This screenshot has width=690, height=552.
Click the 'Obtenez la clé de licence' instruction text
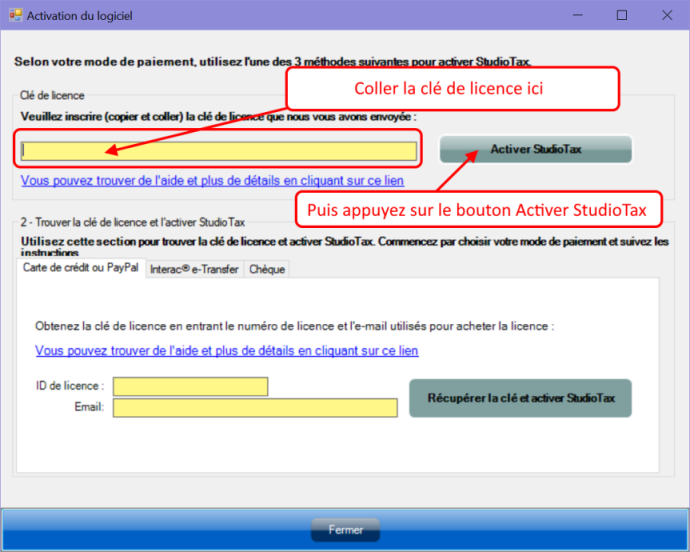pos(294,326)
